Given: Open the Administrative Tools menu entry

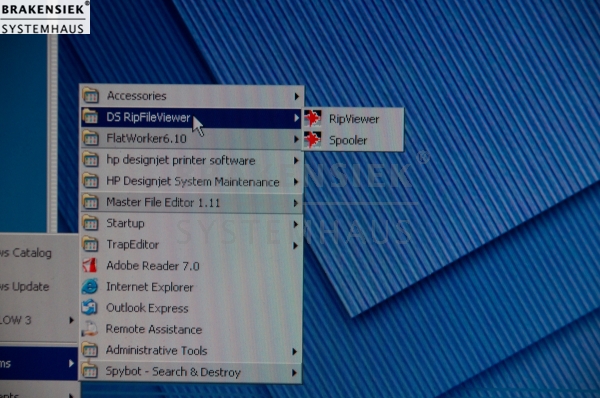Looking at the screenshot, I should point(191,351).
